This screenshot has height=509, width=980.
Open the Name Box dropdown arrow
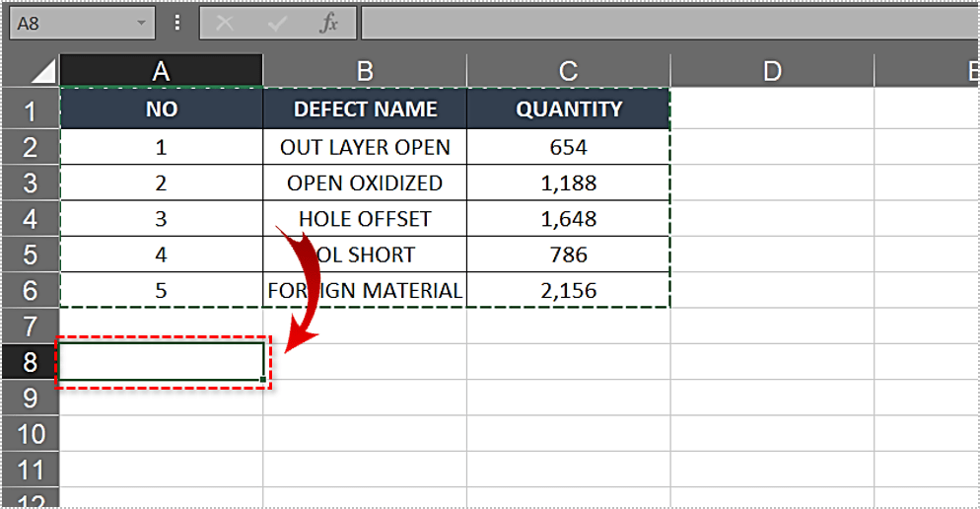pyautogui.click(x=143, y=23)
